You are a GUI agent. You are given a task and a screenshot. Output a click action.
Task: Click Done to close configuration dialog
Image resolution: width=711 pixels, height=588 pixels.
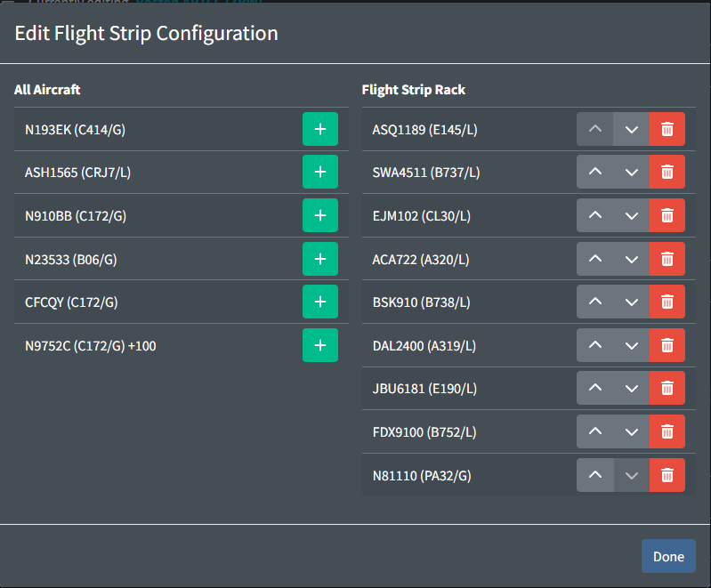(x=668, y=556)
